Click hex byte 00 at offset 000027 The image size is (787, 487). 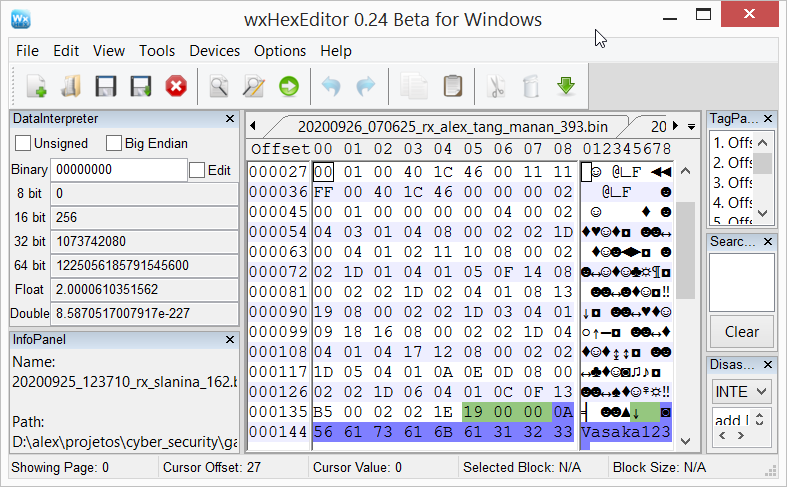pos(323,172)
